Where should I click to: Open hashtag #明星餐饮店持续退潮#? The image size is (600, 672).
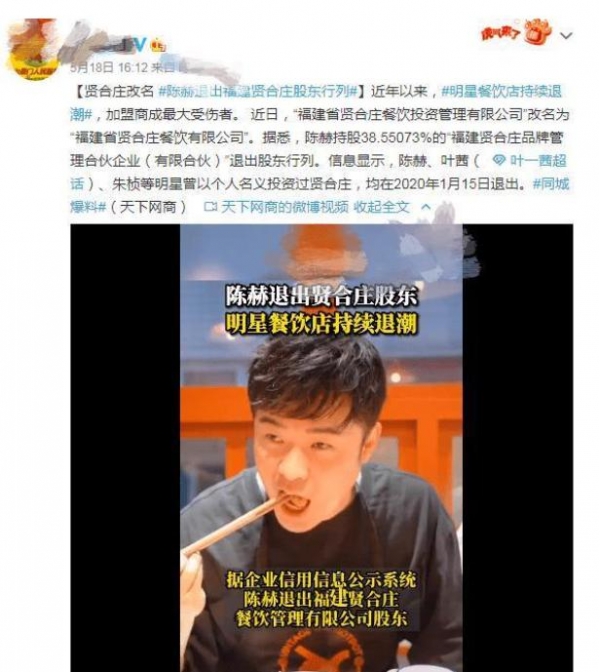pos(316,103)
